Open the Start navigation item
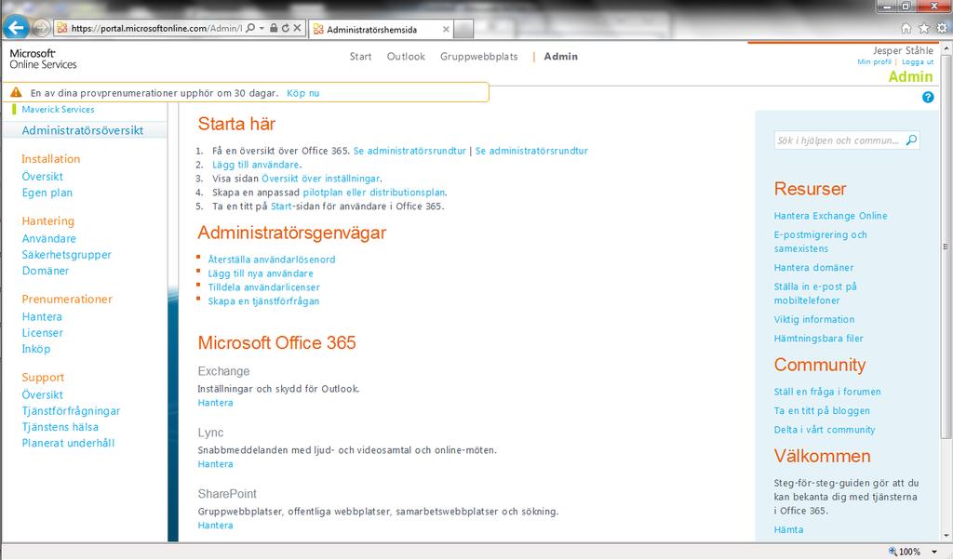Screen dimensions: 953x560 (360, 57)
